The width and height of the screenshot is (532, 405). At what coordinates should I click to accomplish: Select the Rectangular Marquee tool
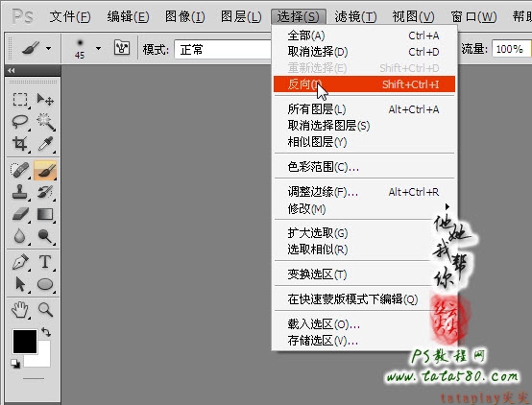(x=20, y=100)
